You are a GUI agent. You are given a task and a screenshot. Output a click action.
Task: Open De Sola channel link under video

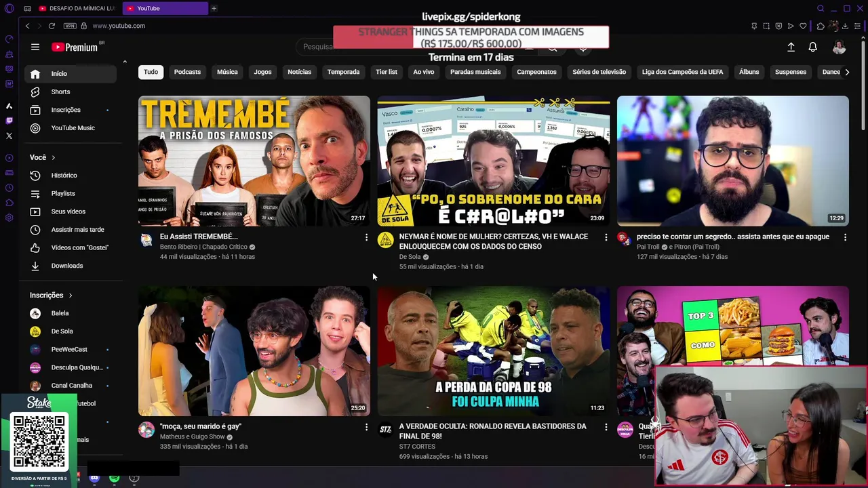(x=410, y=257)
